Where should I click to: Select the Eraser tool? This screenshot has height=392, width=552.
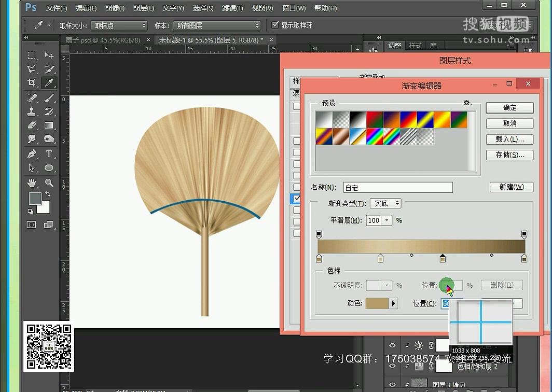[x=32, y=125]
